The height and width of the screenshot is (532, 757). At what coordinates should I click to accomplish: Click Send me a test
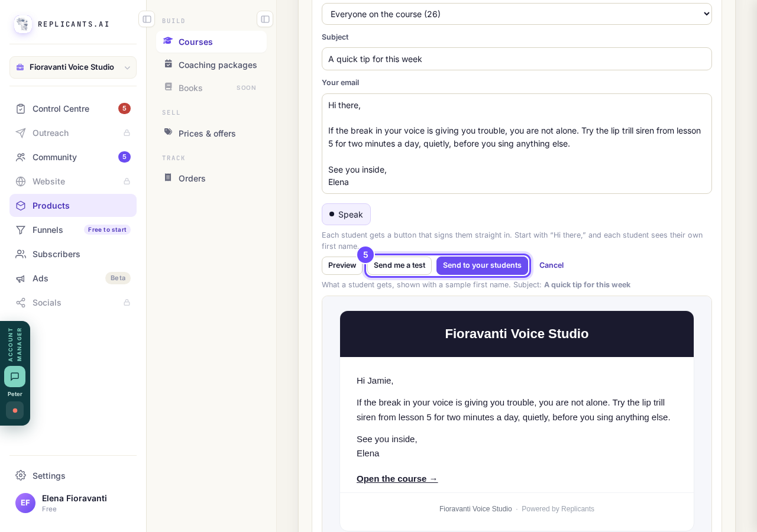point(399,265)
